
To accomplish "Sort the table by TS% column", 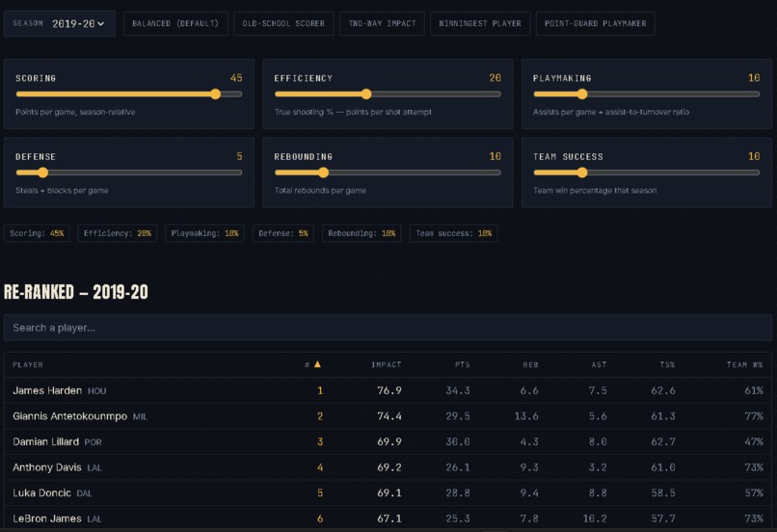I will click(x=667, y=364).
